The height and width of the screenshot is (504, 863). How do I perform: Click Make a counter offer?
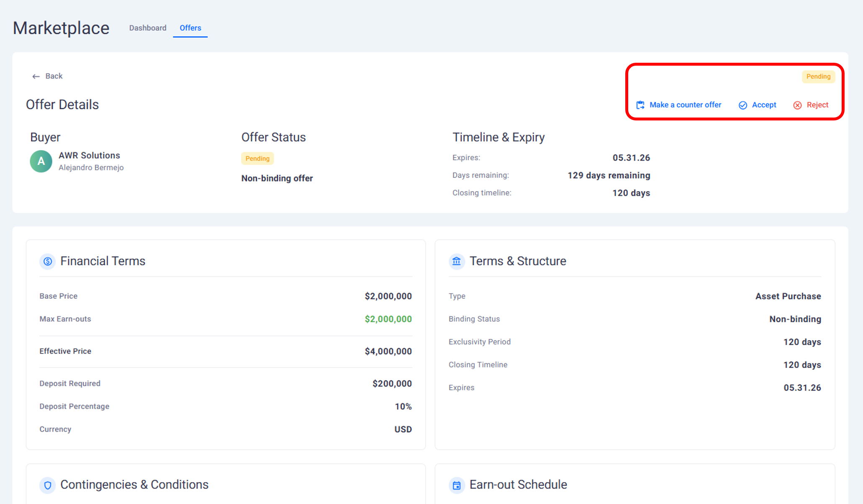[x=685, y=105]
